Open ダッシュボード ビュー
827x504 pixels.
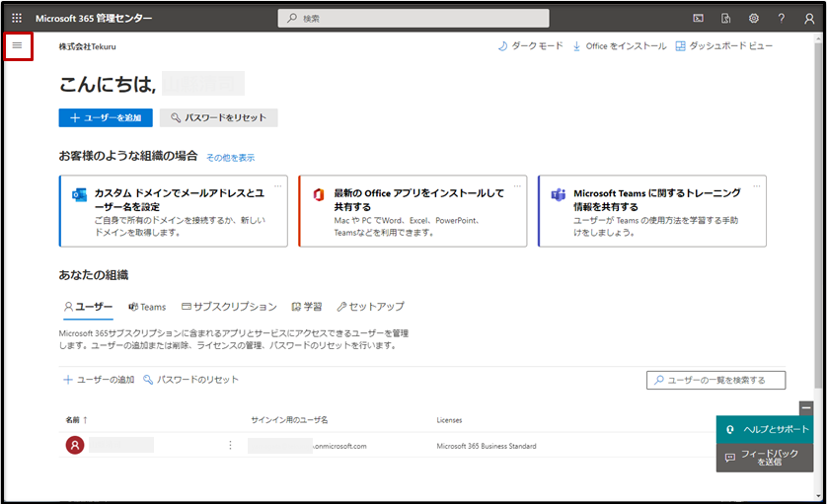(723, 46)
